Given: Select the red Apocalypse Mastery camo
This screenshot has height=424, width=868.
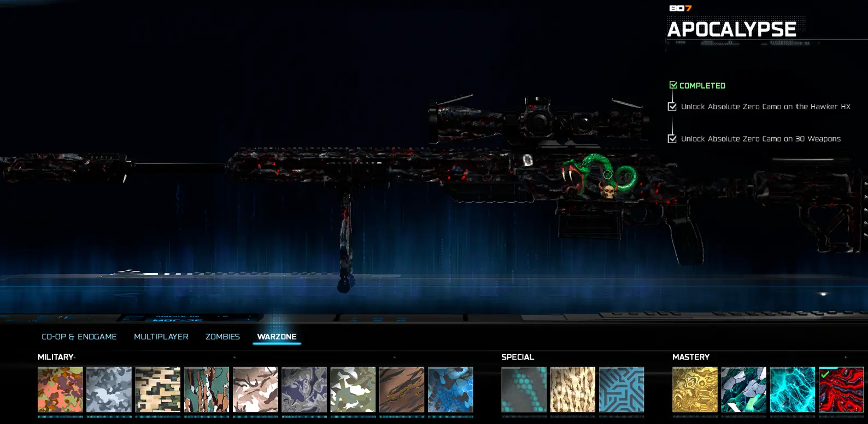Looking at the screenshot, I should pos(841,390).
